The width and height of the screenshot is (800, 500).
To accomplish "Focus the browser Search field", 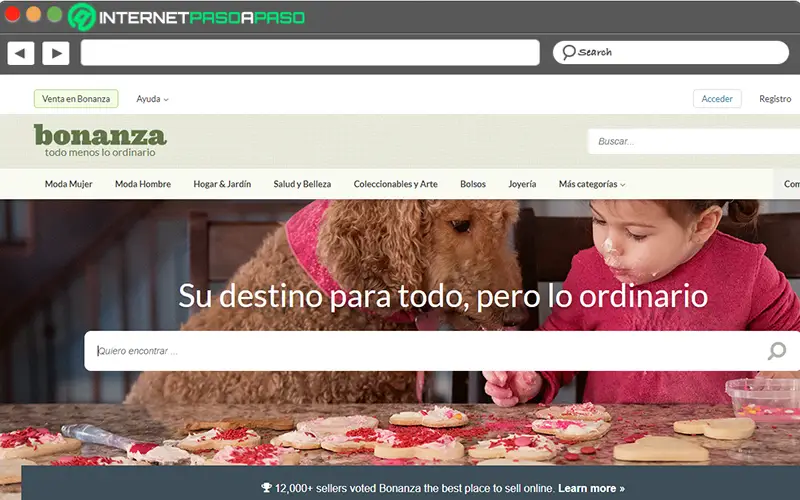I will (671, 52).
